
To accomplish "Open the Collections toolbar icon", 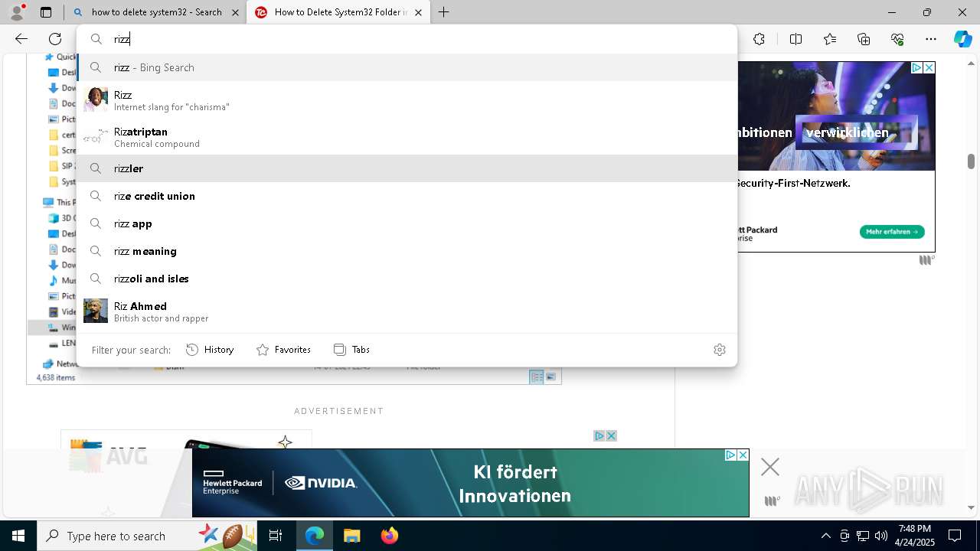I will (864, 39).
